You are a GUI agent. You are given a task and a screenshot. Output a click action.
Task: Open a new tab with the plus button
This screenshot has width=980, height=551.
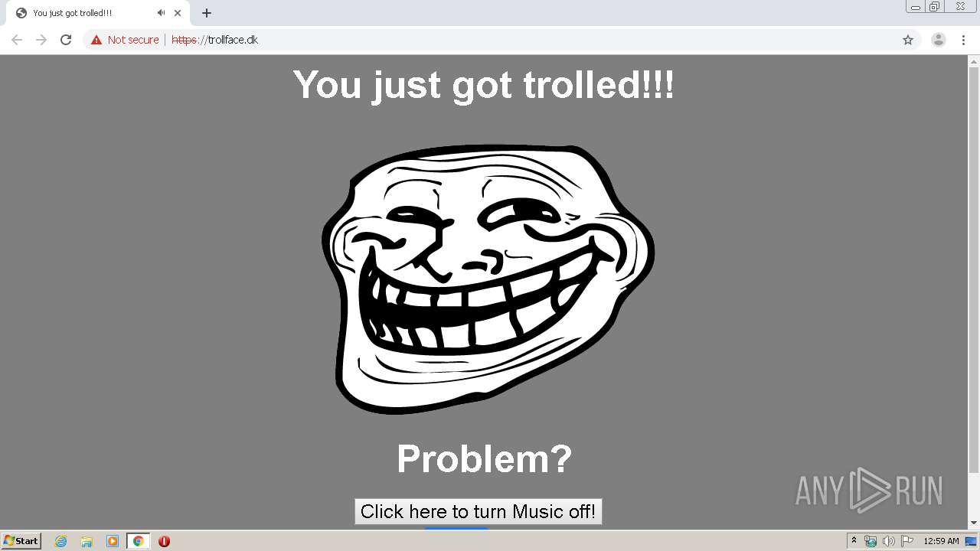point(207,13)
